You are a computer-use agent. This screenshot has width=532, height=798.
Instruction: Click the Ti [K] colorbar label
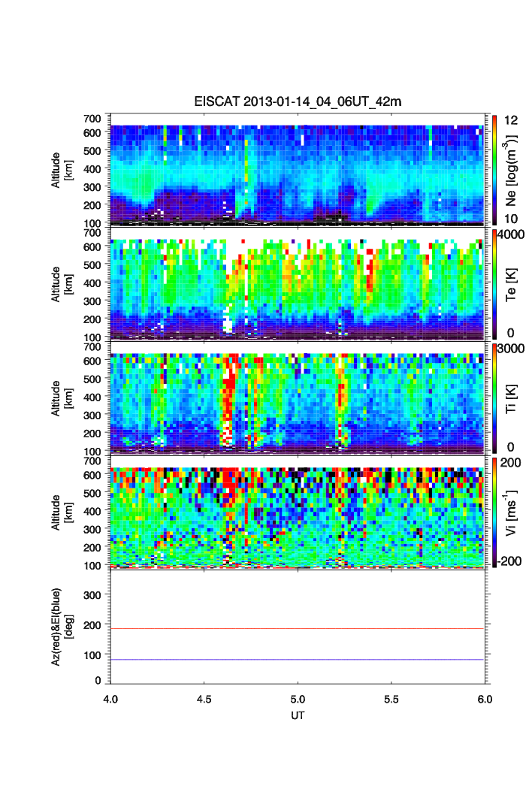(x=511, y=399)
